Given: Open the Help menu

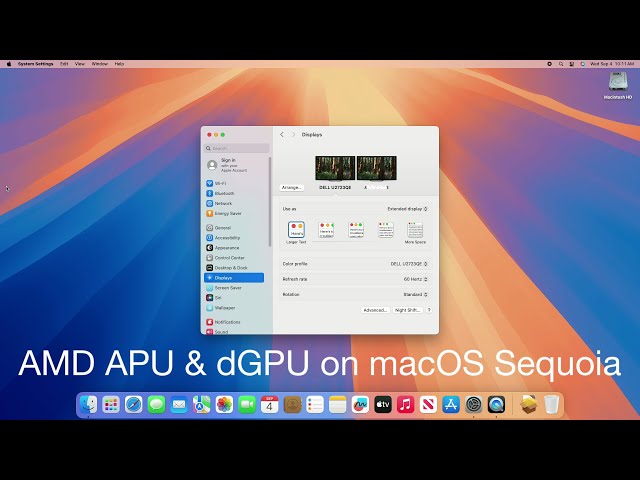Looking at the screenshot, I should coord(119,64).
